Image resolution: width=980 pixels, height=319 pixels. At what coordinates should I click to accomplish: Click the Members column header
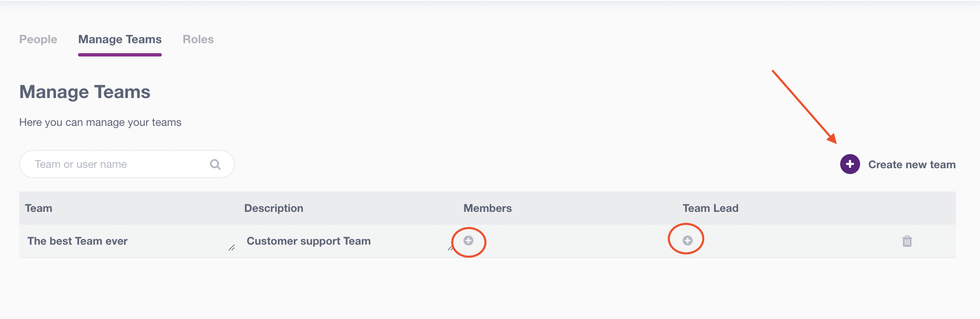click(488, 208)
